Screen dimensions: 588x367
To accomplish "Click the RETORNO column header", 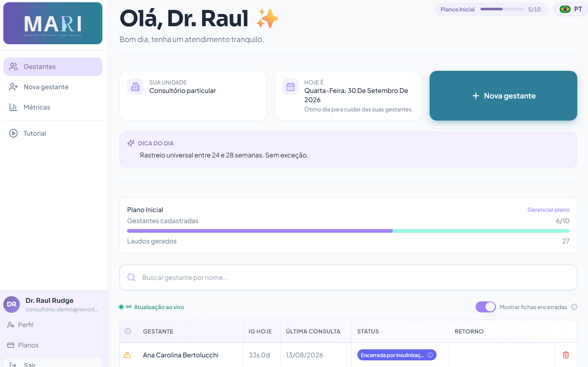I will click(469, 332).
